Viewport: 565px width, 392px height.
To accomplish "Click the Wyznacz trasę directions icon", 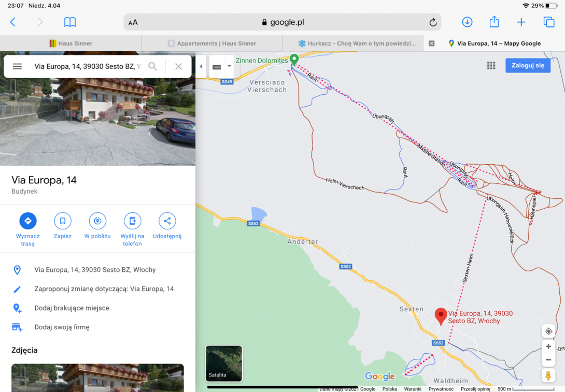I will 28,221.
